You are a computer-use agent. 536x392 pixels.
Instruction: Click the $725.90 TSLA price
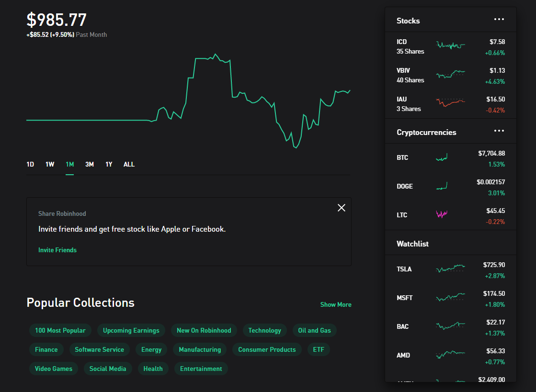pyautogui.click(x=494, y=265)
